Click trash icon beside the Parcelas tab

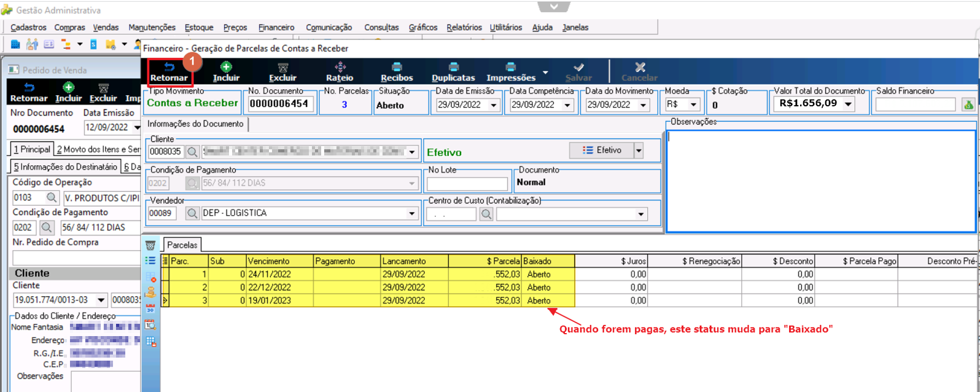click(150, 245)
